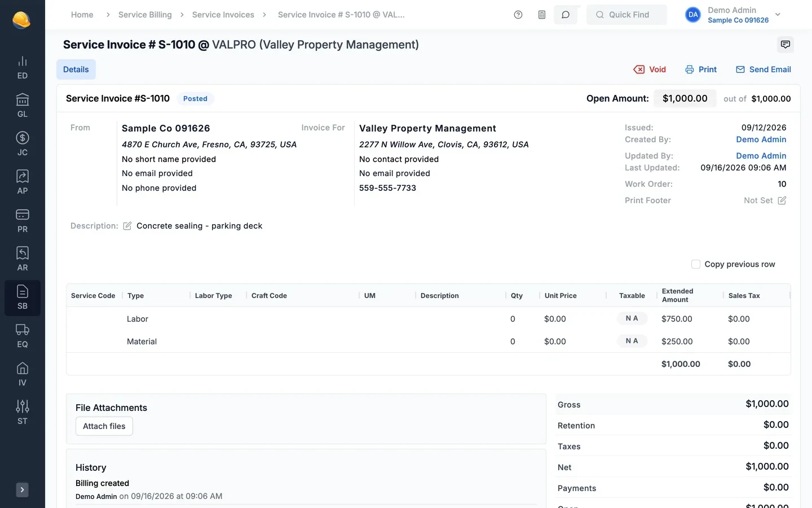Open the AP accounts payable module
The height and width of the screenshot is (508, 812).
tap(23, 183)
